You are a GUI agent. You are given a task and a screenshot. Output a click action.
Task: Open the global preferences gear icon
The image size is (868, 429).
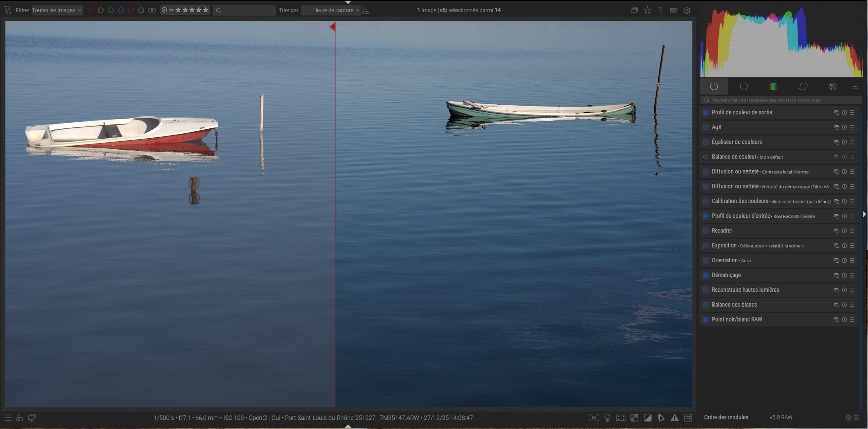[x=687, y=10]
